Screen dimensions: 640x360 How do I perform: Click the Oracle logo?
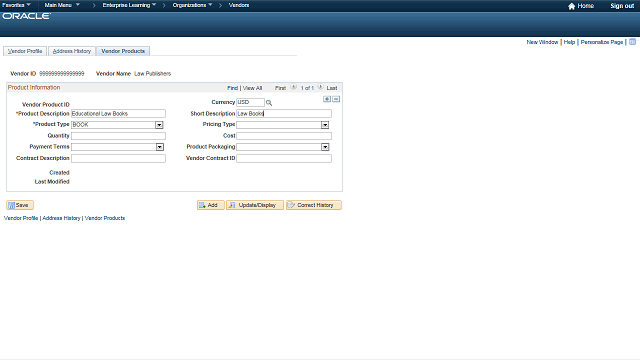pos(27,16)
